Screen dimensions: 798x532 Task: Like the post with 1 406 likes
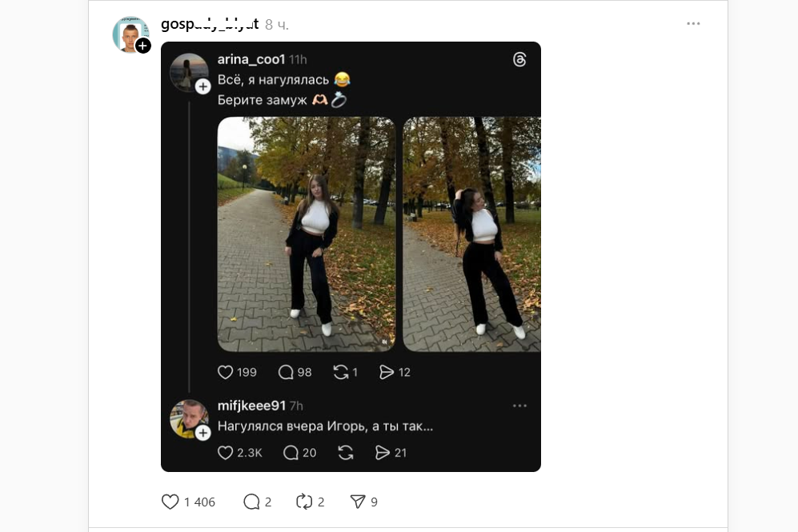pyautogui.click(x=170, y=502)
